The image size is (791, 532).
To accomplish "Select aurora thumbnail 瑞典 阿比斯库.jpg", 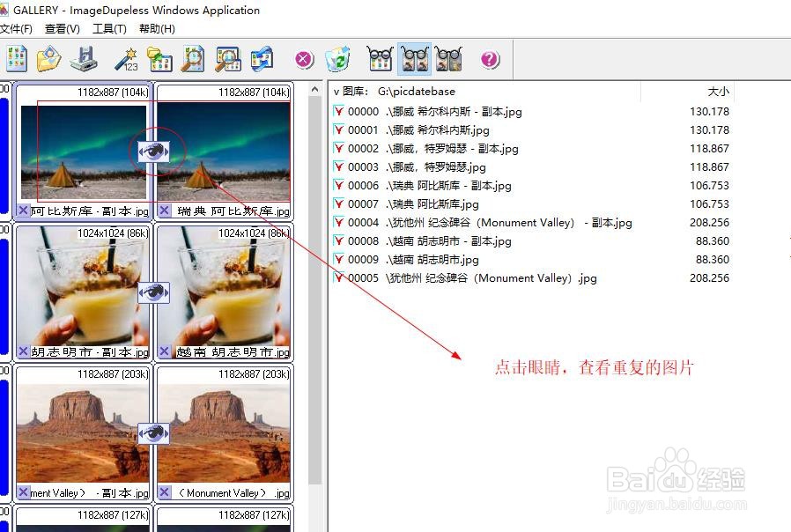I will [224, 151].
